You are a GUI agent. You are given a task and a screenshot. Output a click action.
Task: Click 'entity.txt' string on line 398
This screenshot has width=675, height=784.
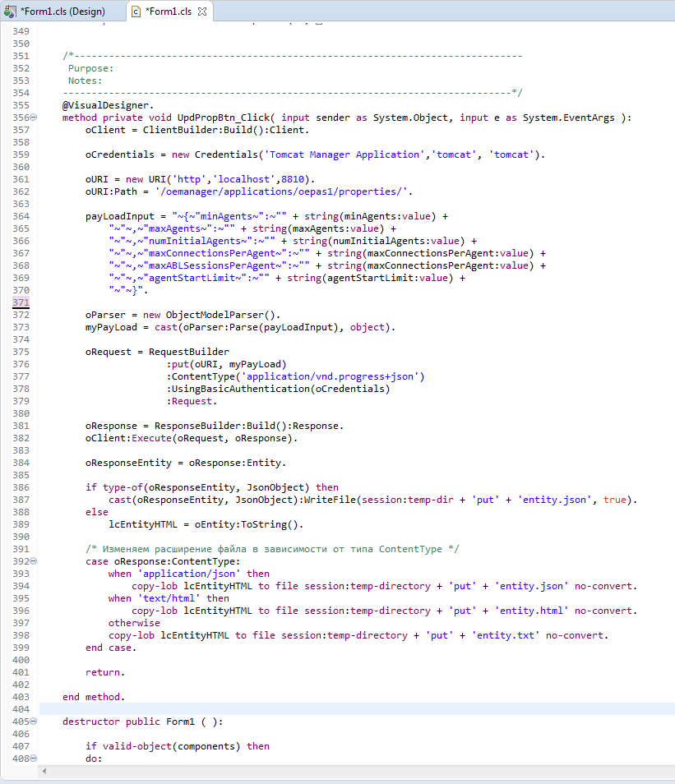click(x=505, y=635)
